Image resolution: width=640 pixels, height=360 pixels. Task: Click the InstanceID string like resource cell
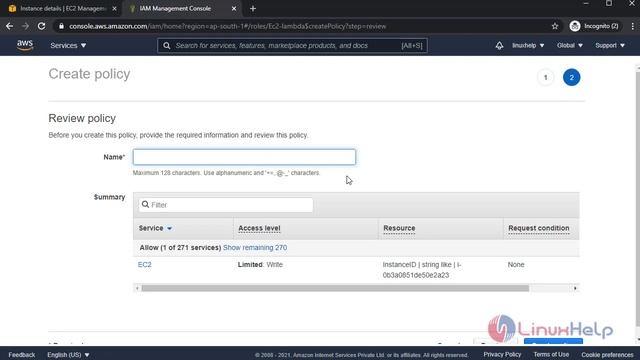[x=422, y=270]
